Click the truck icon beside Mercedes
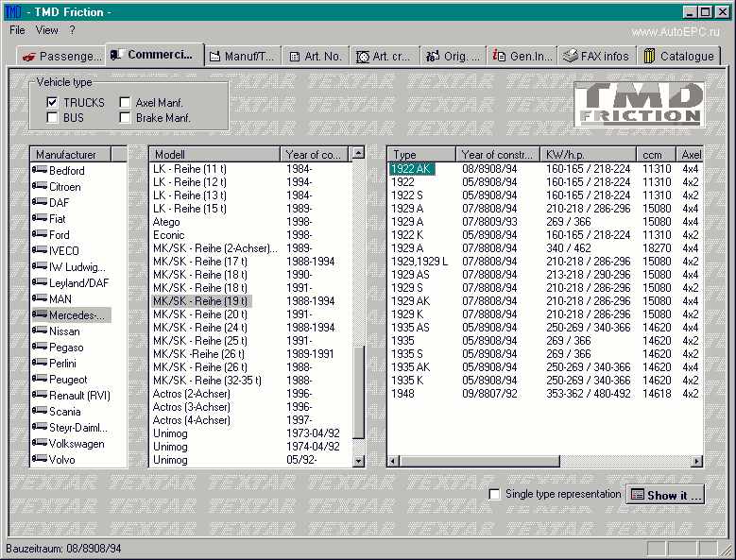This screenshot has height=560, width=736. [x=40, y=314]
